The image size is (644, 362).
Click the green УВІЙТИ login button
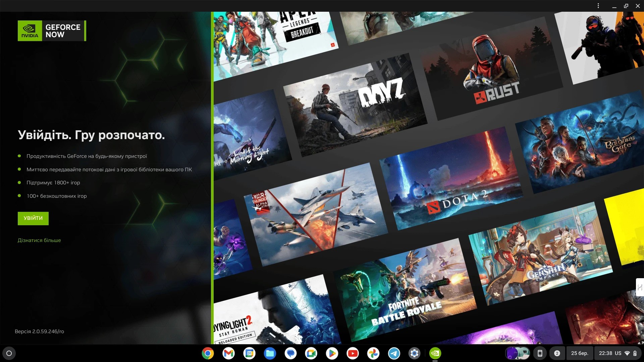click(33, 218)
